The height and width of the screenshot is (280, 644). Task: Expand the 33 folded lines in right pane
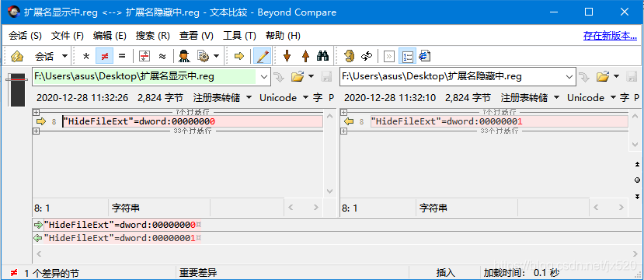(344, 131)
